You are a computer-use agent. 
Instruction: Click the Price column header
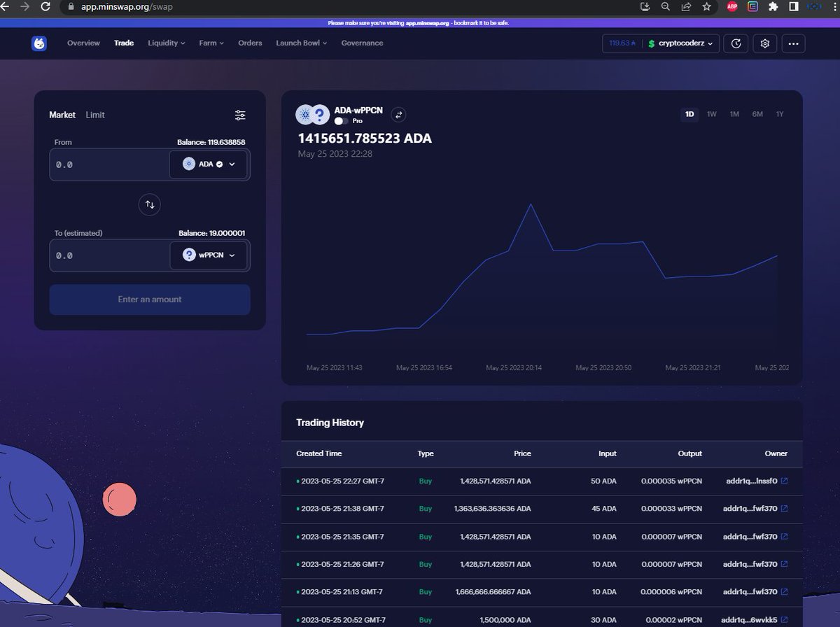522,453
